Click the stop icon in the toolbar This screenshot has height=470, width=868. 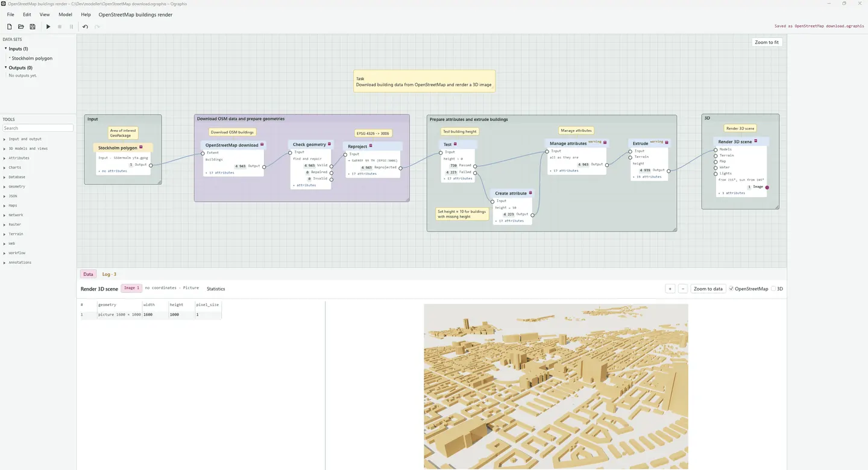coord(60,27)
